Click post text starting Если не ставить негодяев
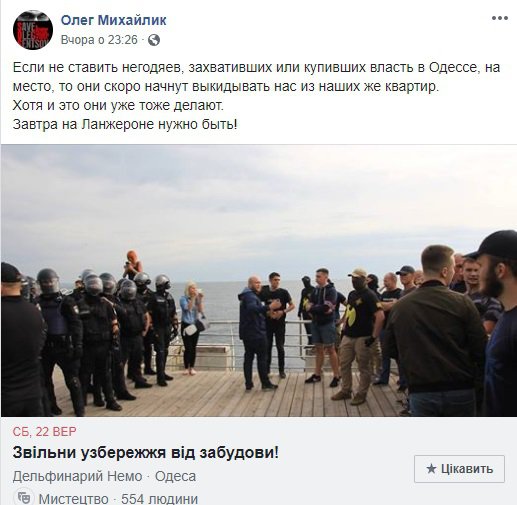The height and width of the screenshot is (505, 517). (x=256, y=77)
